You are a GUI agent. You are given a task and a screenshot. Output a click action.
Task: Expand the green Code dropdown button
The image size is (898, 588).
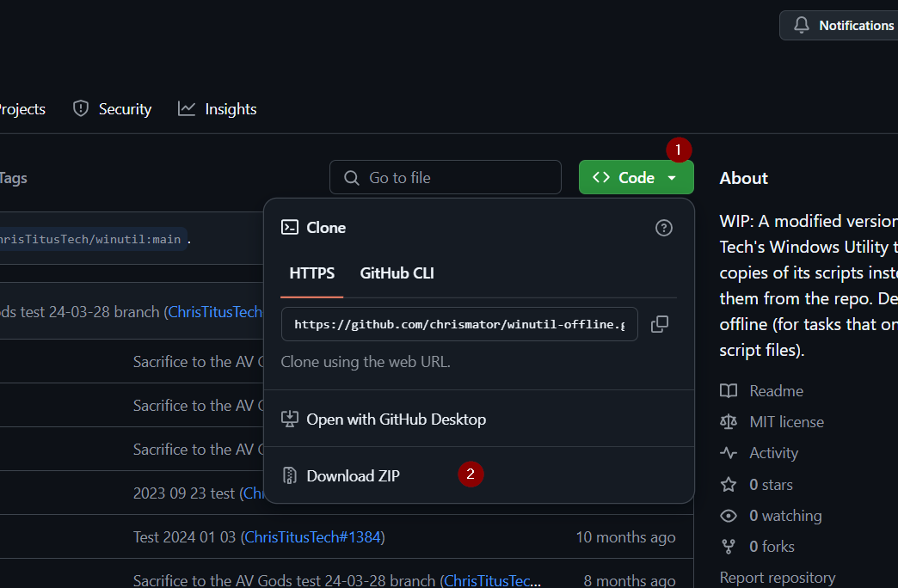(637, 177)
